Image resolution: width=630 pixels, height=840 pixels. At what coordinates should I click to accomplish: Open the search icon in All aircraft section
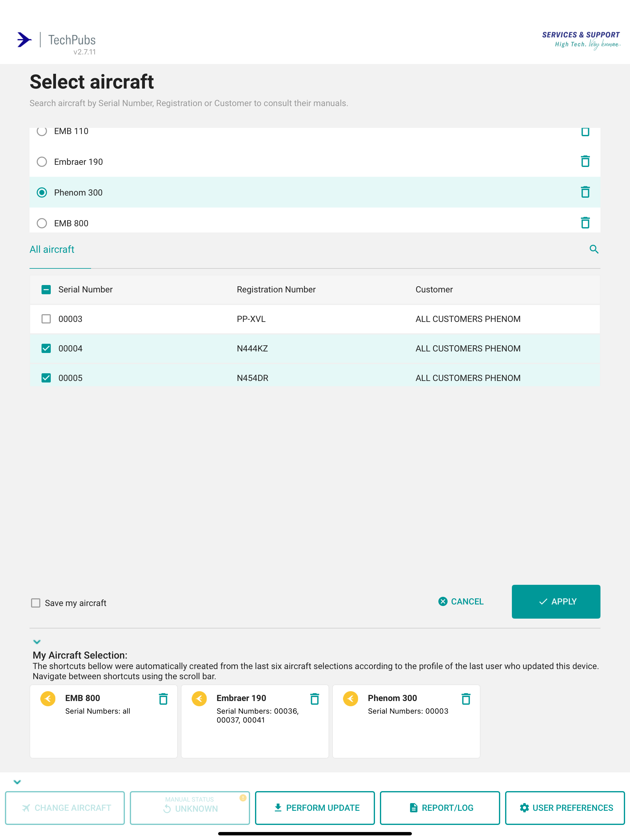coord(594,249)
